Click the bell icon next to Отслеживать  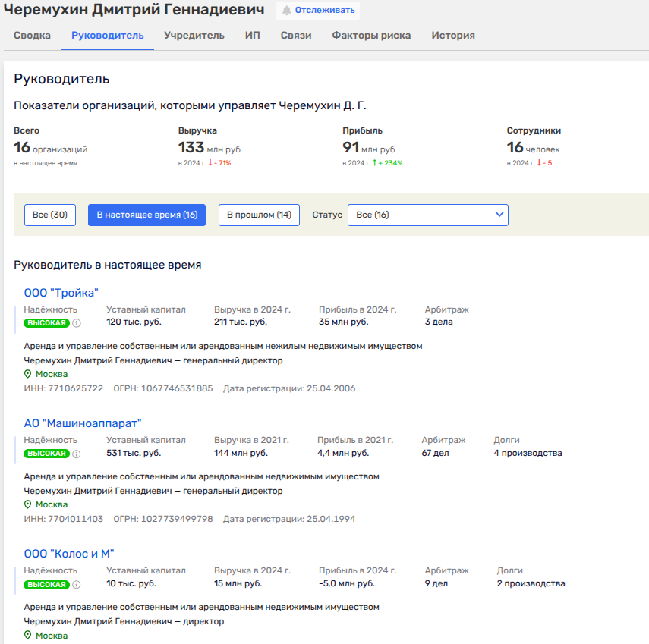click(286, 11)
